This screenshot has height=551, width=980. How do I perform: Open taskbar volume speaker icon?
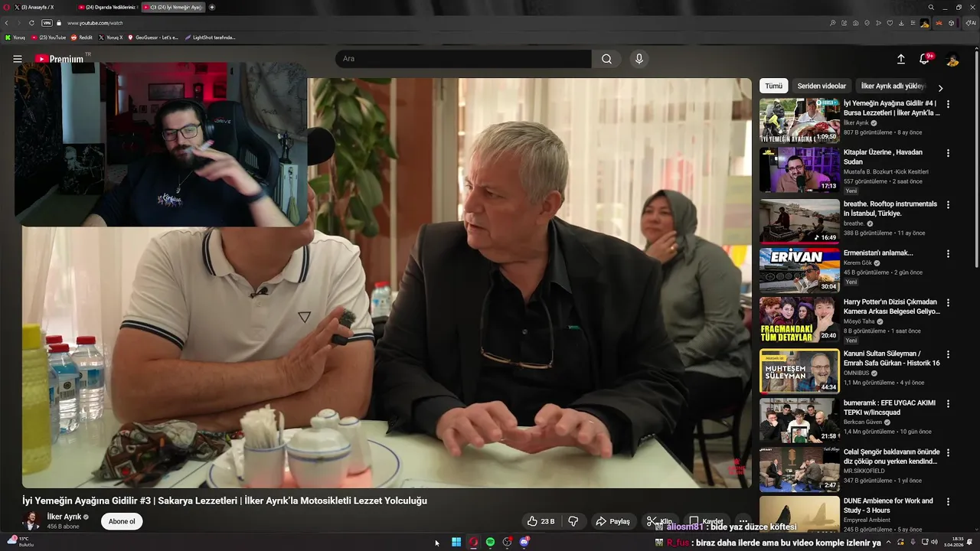935,542
